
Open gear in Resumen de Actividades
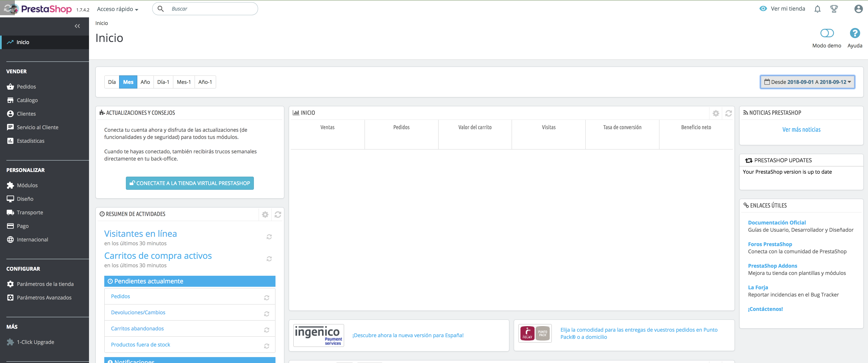point(265,215)
